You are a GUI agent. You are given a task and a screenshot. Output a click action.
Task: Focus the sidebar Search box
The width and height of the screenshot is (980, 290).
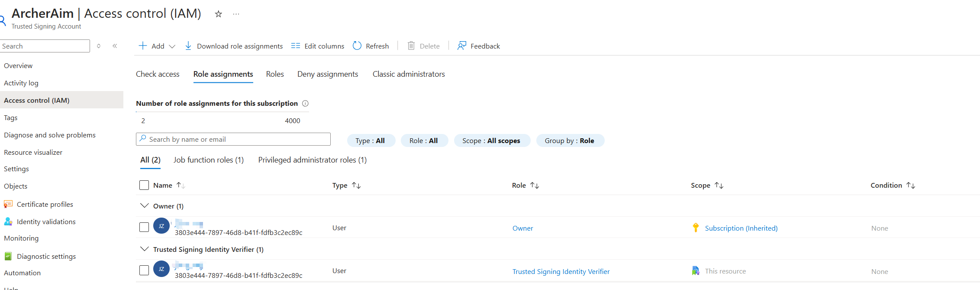[x=45, y=46]
